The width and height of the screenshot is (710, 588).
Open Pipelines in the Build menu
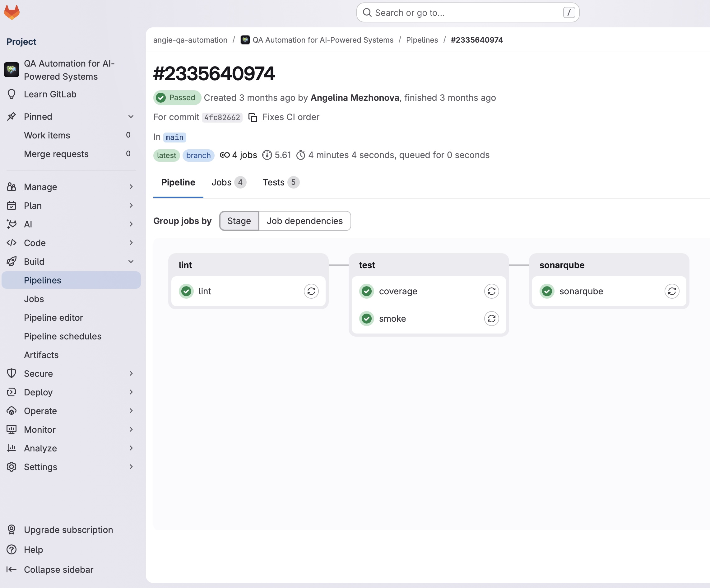(71, 280)
